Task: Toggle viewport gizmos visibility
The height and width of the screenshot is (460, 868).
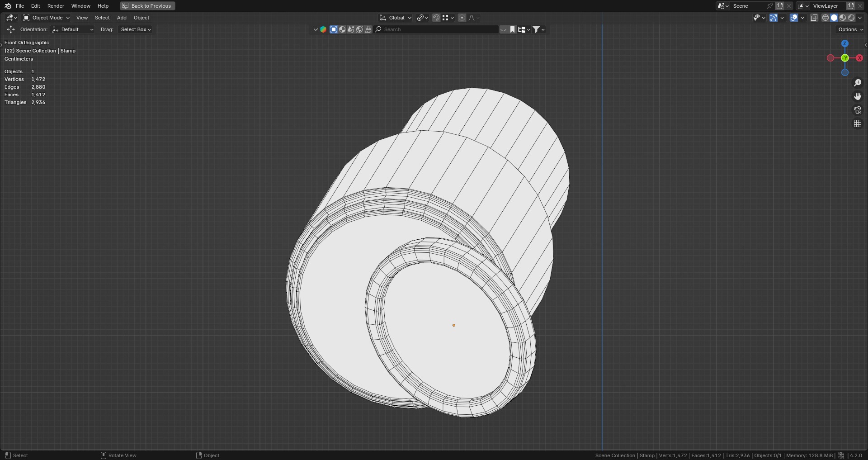Action: (774, 18)
